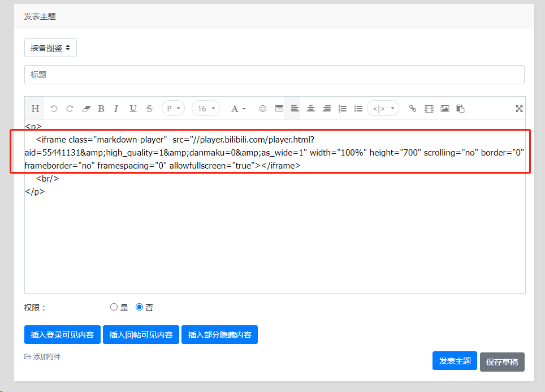Click the 发表主题 header text
This screenshot has height=392, width=545.
pos(40,16)
